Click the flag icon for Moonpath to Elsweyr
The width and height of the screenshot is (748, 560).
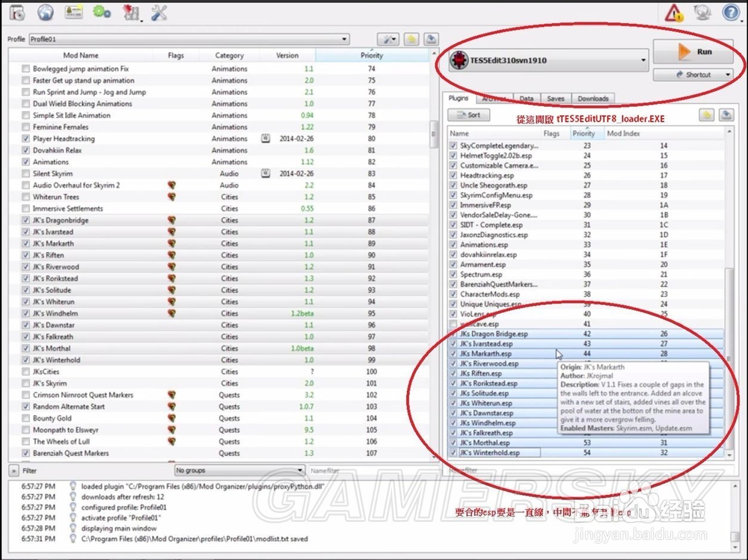(171, 430)
